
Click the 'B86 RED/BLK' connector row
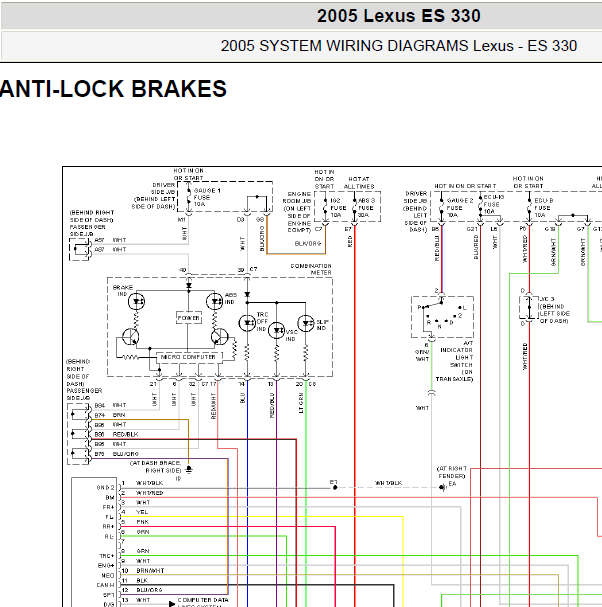click(116, 434)
